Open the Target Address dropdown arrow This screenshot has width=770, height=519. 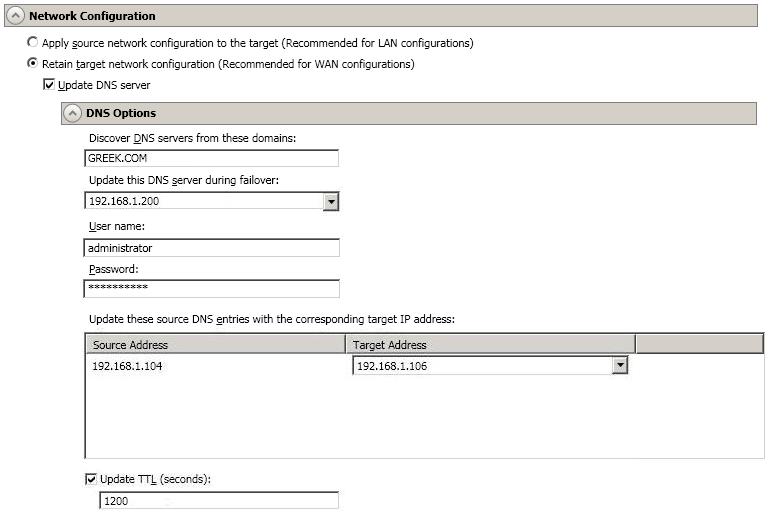(x=620, y=366)
